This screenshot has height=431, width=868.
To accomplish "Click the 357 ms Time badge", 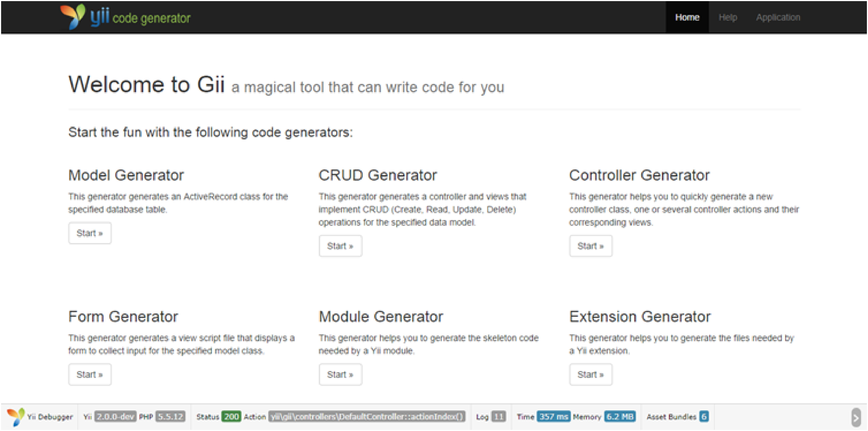I will (x=553, y=417).
